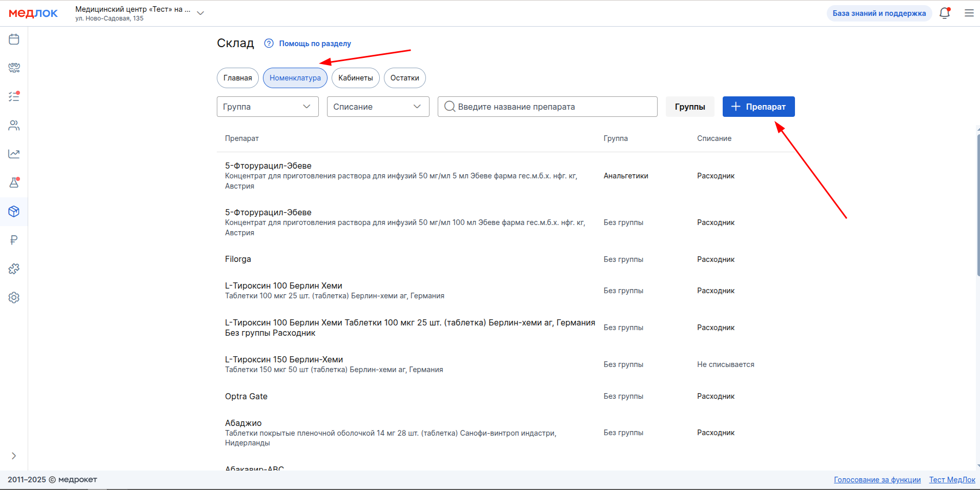Screen dimensions: 980x490
Task: Expand the clinic selector dropdown chevron
Action: [200, 13]
